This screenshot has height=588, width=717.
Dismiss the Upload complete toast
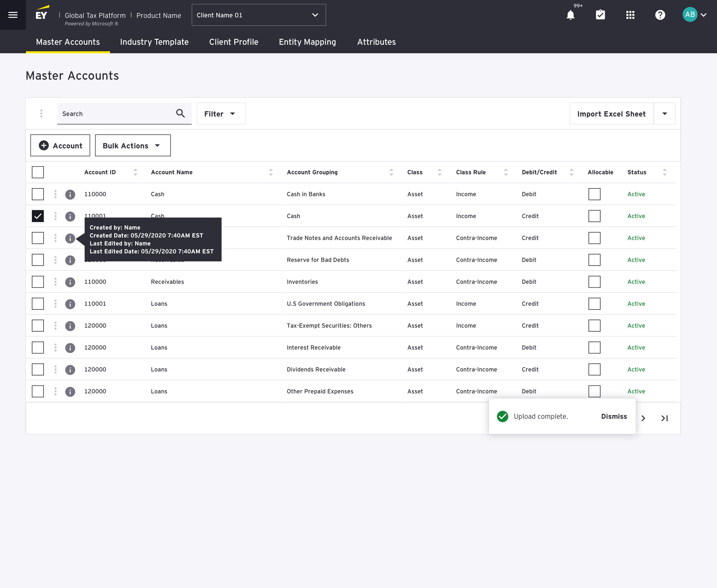tap(614, 416)
